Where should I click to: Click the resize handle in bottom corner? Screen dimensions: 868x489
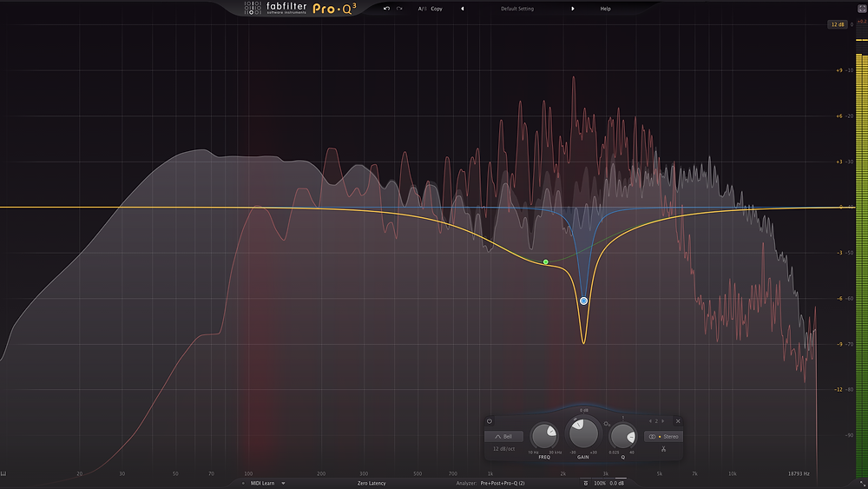tap(863, 484)
